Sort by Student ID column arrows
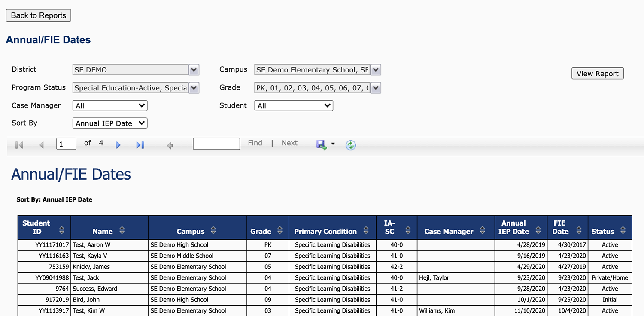The image size is (644, 316). [62, 230]
